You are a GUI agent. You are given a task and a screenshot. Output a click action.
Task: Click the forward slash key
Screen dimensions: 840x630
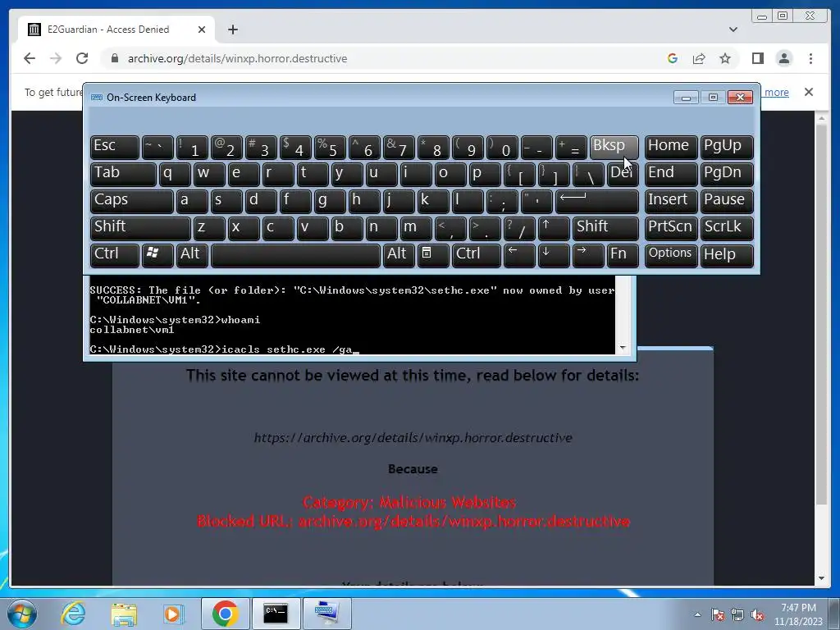pyautogui.click(x=519, y=227)
